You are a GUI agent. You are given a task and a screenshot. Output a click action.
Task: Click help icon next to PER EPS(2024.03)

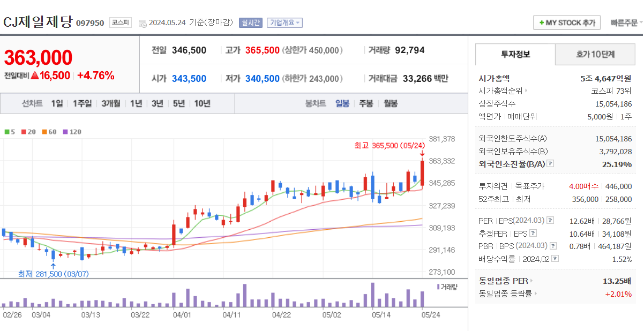(x=550, y=220)
